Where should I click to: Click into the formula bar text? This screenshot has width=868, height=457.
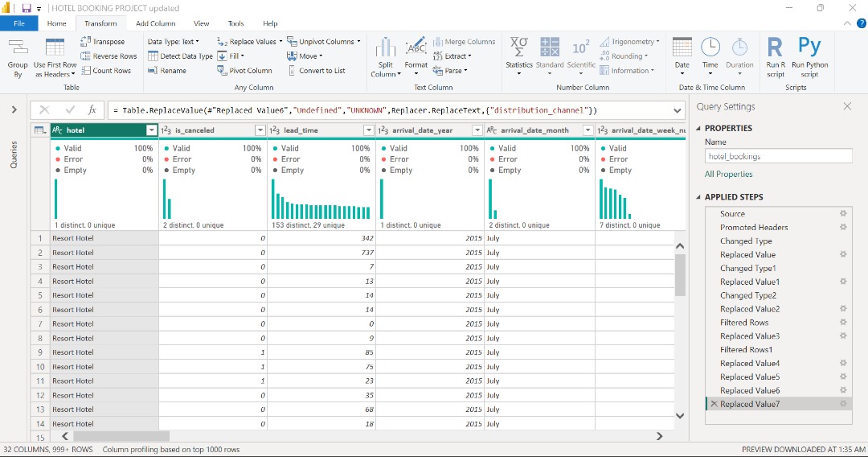tap(354, 110)
